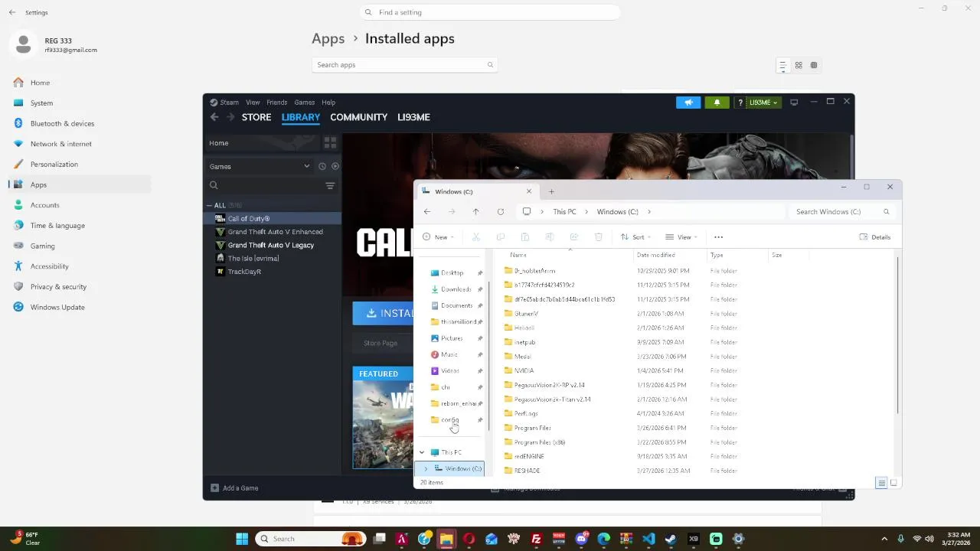The image size is (980, 551).
Task: Click Steam library ready-to-play filter icon
Action: point(335,166)
